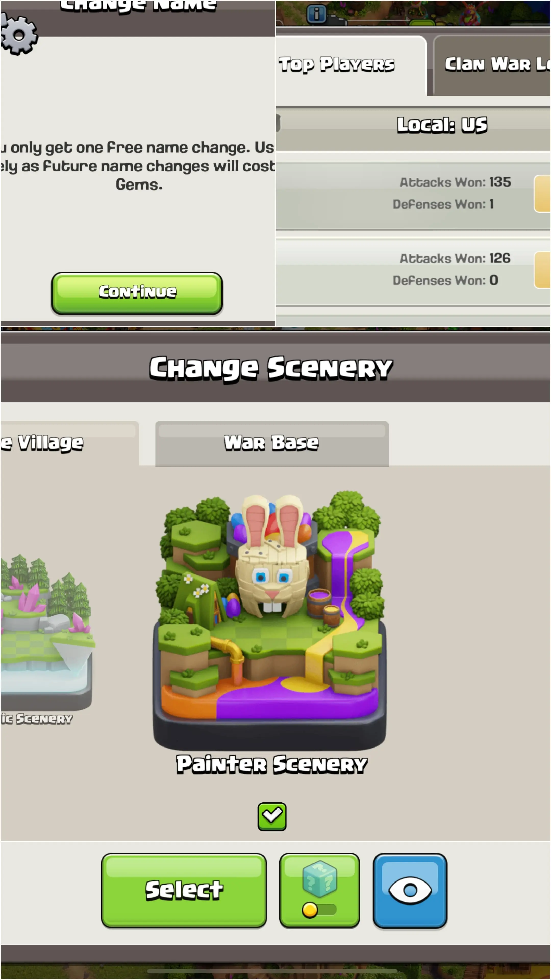Switch on the random scenery toggle knob
This screenshot has width=551, height=980.
(x=309, y=910)
